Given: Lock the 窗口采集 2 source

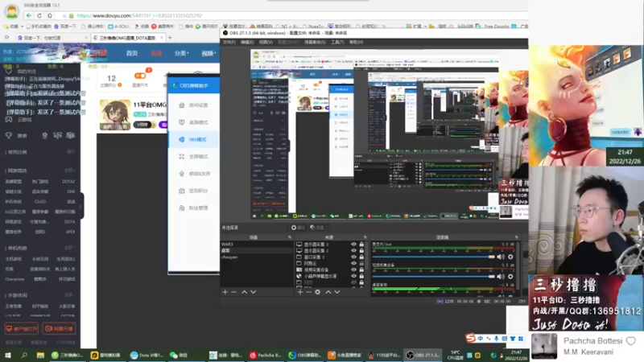Looking at the screenshot, I should 361,257.
